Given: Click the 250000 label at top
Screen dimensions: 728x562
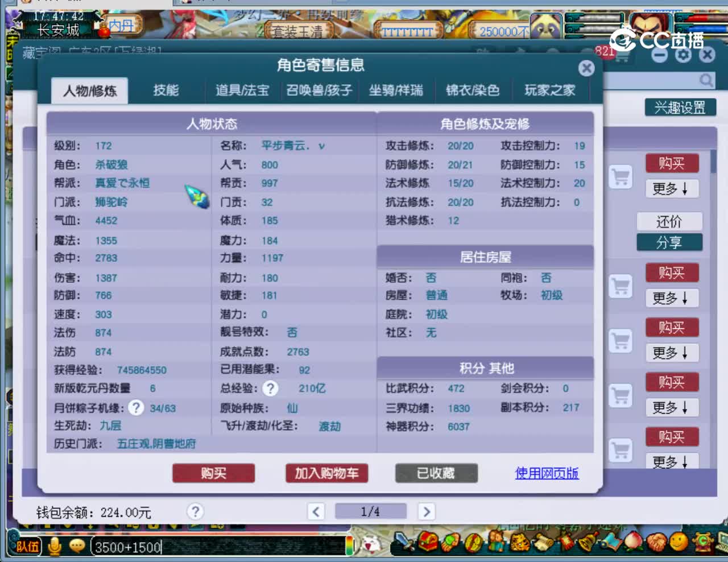Looking at the screenshot, I should tap(503, 31).
